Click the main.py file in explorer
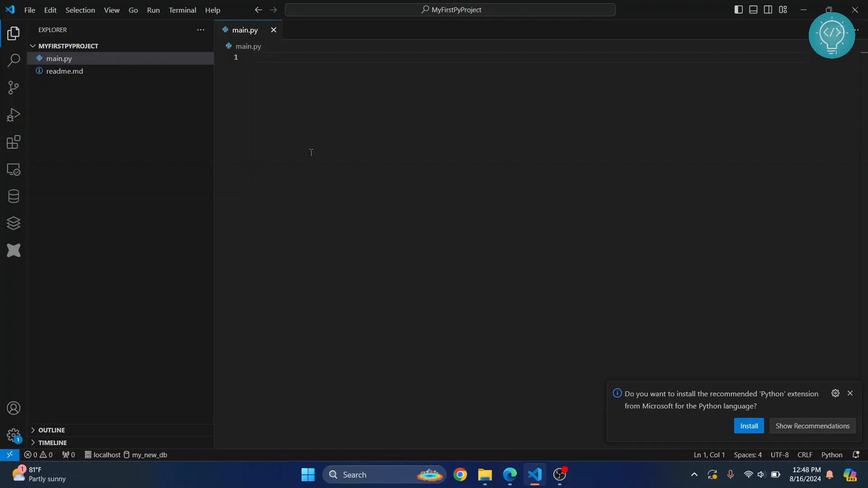Viewport: 868px width, 488px height. tap(59, 58)
